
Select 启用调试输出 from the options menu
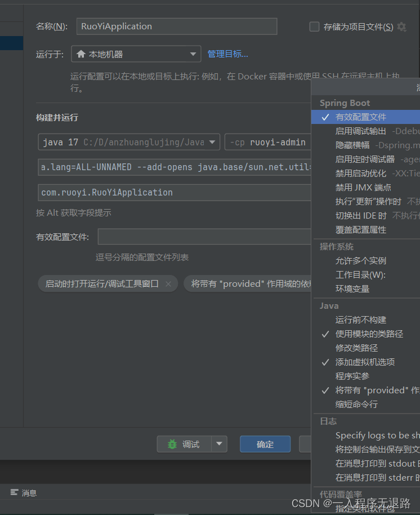pyautogui.click(x=365, y=131)
